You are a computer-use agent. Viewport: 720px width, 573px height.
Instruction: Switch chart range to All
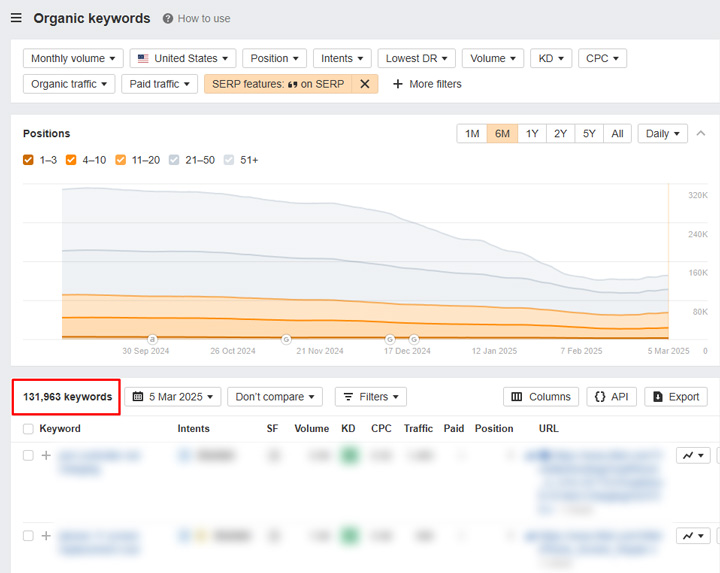tap(617, 134)
